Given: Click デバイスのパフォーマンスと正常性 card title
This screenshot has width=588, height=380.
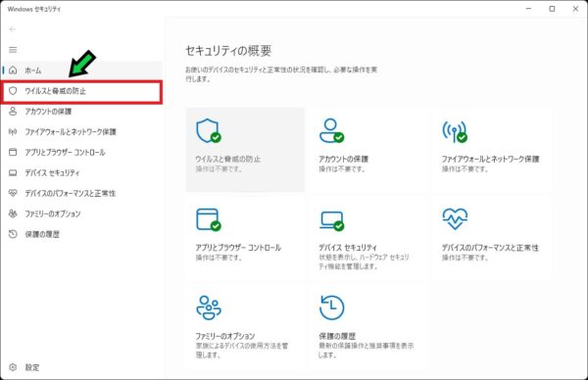Looking at the screenshot, I should pyautogui.click(x=490, y=248).
